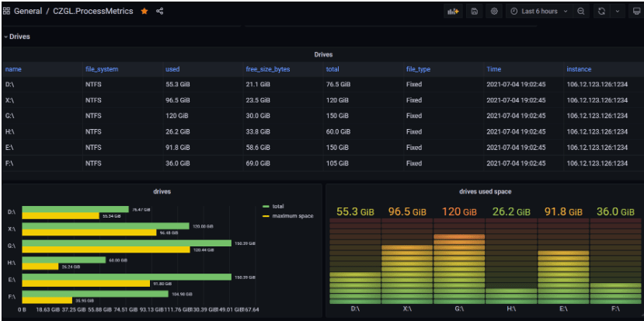The height and width of the screenshot is (321, 644).
Task: Toggle the maximum space legend series
Action: (288, 216)
